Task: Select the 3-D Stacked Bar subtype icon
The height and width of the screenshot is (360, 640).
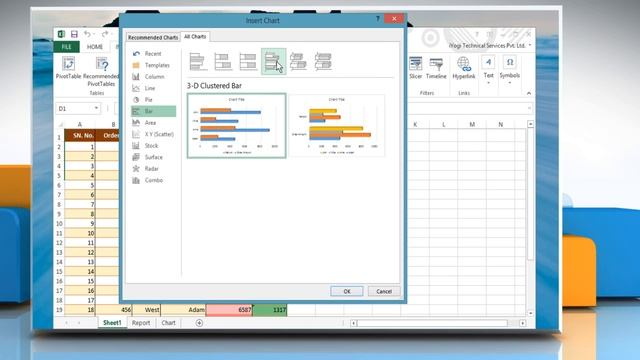Action: pyautogui.click(x=298, y=61)
